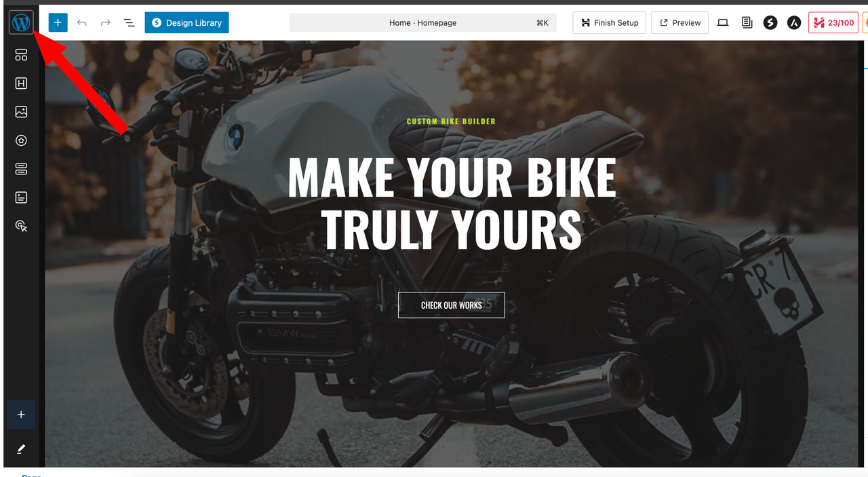Open the Design Library
Screen dimensions: 868x477
[x=186, y=22]
